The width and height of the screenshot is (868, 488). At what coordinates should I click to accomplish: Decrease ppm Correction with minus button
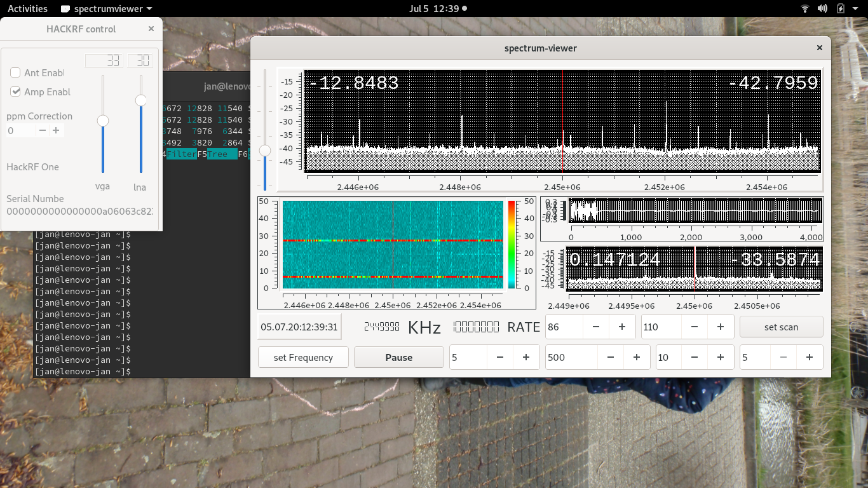click(42, 130)
